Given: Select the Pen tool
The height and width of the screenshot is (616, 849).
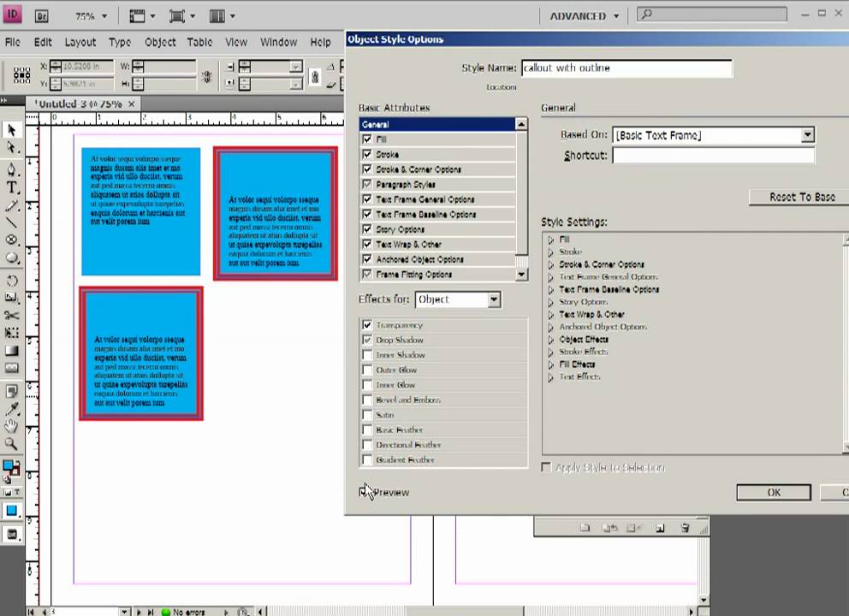Looking at the screenshot, I should point(12,169).
